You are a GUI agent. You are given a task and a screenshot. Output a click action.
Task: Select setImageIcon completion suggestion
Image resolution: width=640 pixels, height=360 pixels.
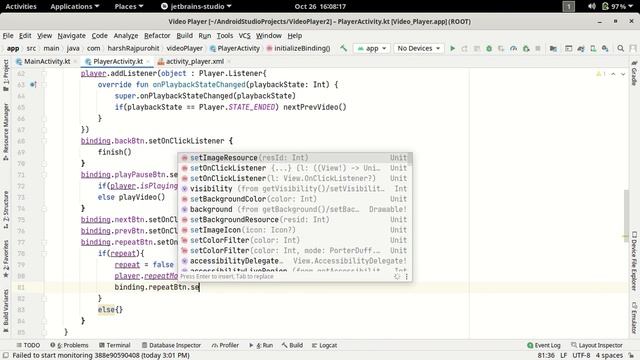coord(295,230)
